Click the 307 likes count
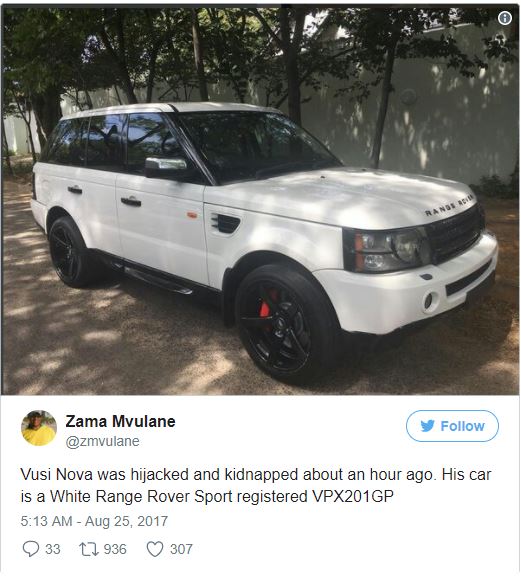This screenshot has height=578, width=521. tap(181, 549)
